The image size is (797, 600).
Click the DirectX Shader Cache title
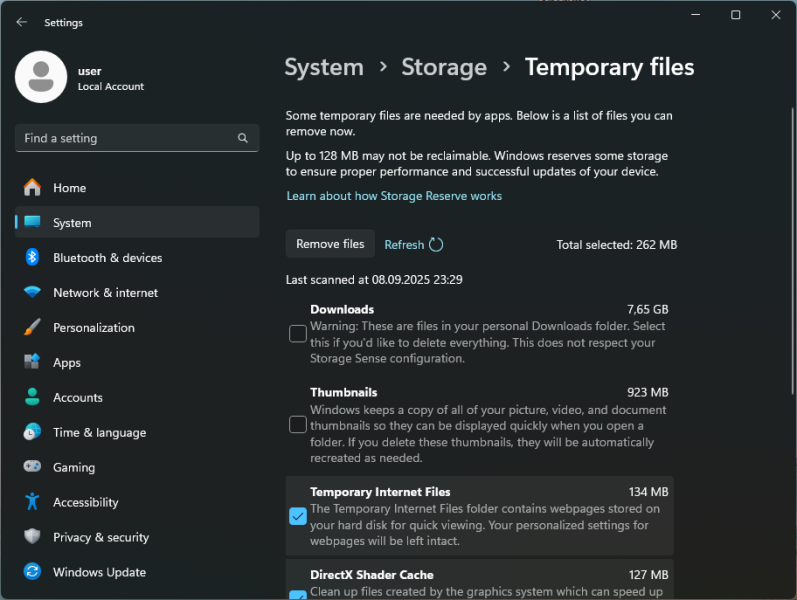coord(372,575)
